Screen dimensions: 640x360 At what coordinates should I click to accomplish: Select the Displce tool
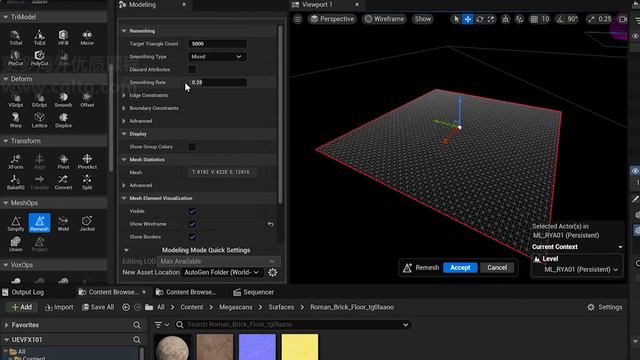tap(63, 120)
